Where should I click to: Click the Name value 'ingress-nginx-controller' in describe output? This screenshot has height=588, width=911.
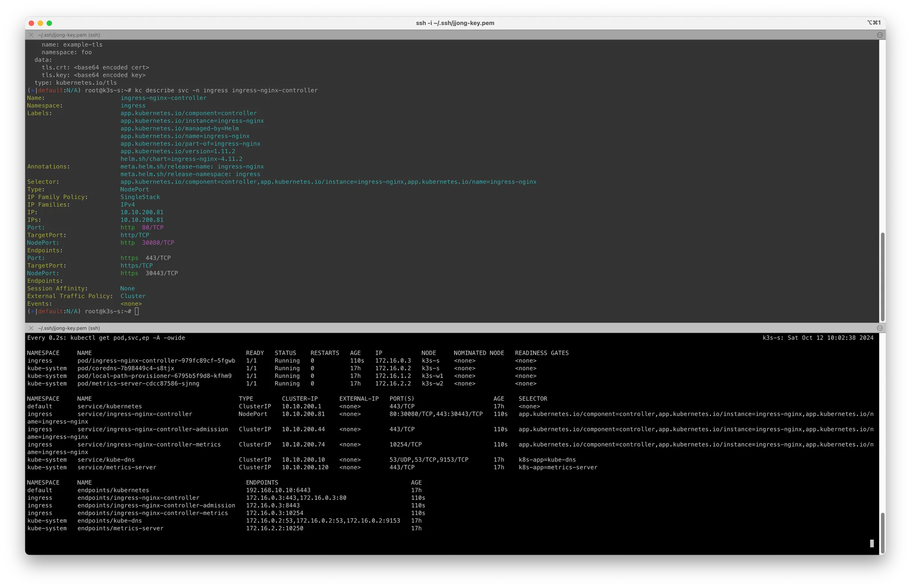163,98
